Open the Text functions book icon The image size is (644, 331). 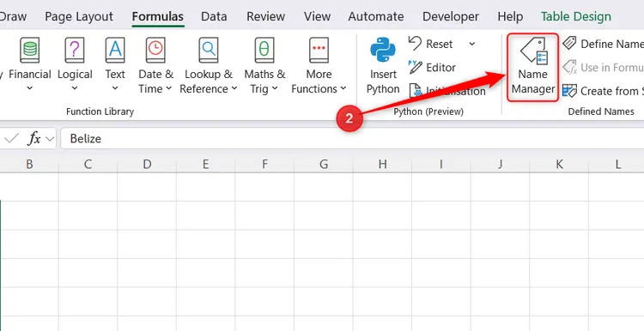[x=115, y=50]
